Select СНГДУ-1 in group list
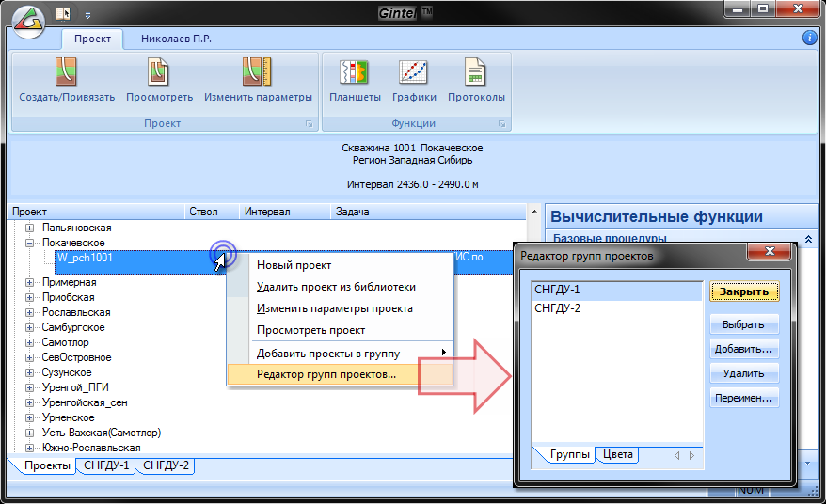 click(617, 290)
